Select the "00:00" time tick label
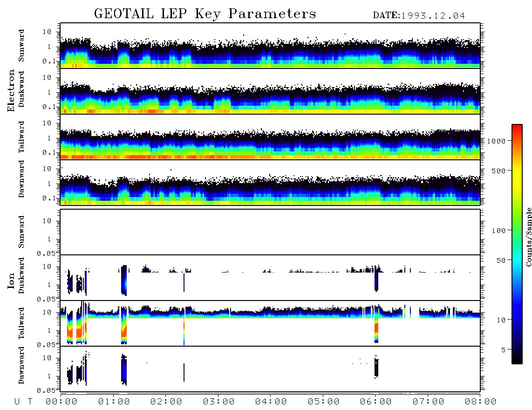This screenshot has width=532, height=410. tap(61, 402)
